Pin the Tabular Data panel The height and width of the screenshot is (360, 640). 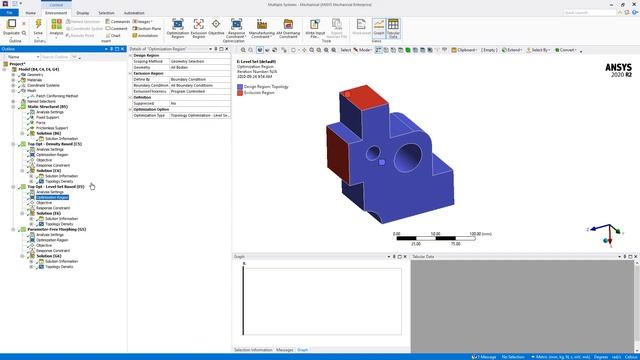[x=625, y=257]
